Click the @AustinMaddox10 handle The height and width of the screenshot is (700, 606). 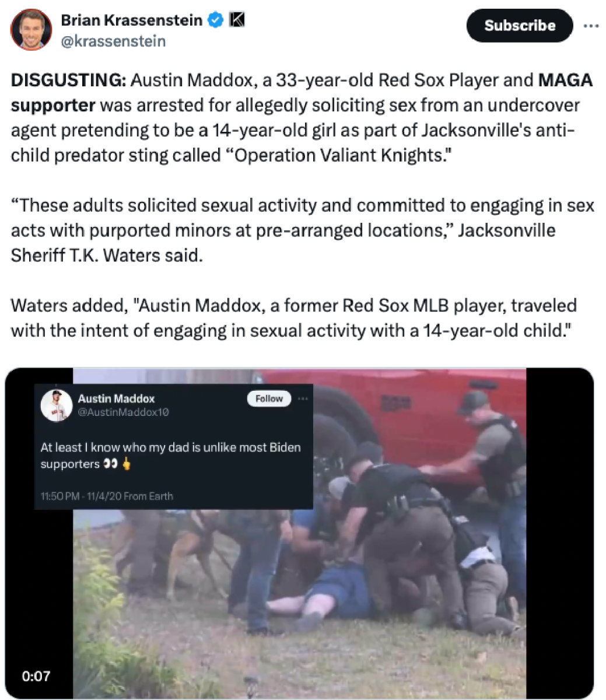coord(123,412)
